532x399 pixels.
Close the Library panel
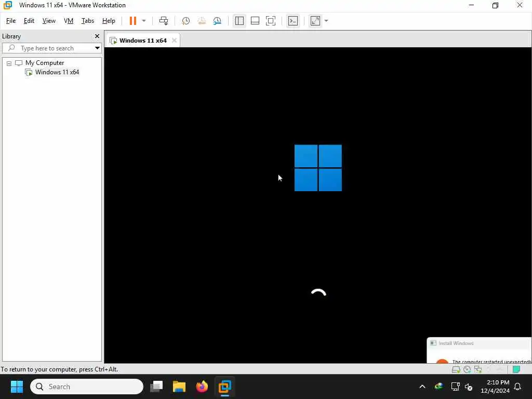tap(97, 36)
